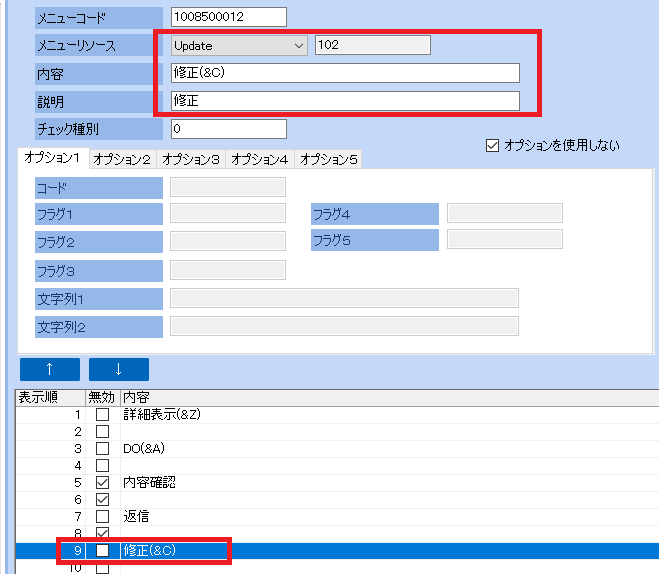This screenshot has width=659, height=574.
Task: Click the resource number field showing 102
Action: click(373, 45)
